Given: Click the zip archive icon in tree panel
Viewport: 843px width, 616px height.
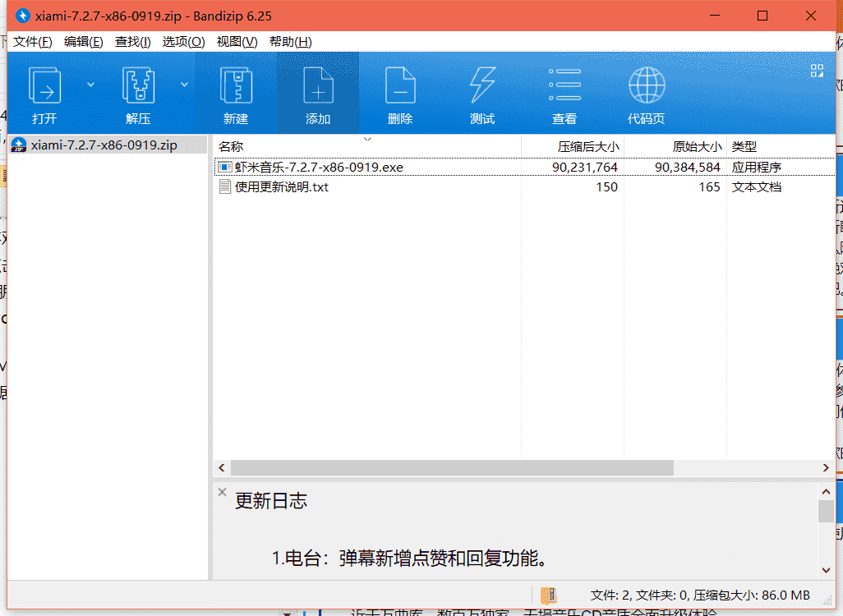Looking at the screenshot, I should (x=19, y=145).
